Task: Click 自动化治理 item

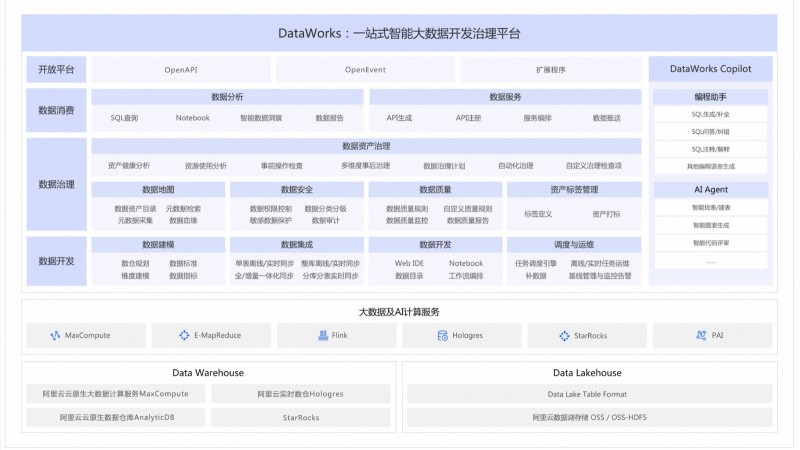Action: coord(516,166)
